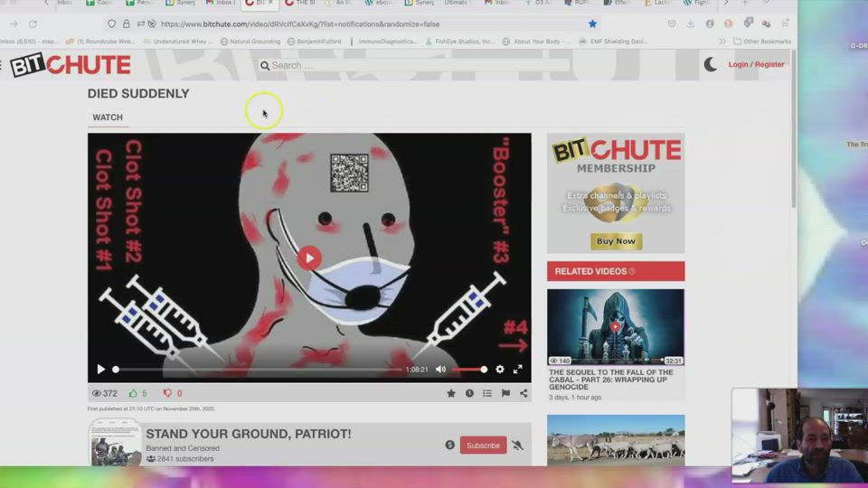868x488 pixels.
Task: Like the video with the thumbs up icon
Action: pos(133,393)
